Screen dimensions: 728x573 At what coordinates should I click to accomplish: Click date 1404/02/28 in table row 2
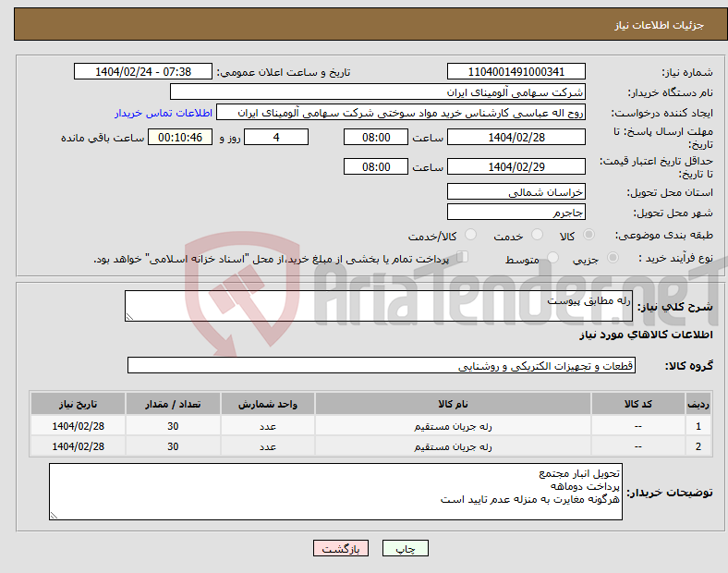tap(78, 446)
